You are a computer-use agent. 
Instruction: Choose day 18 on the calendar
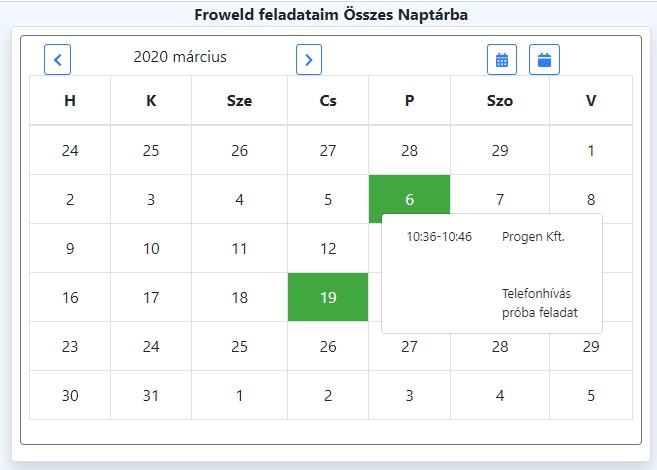coord(239,297)
